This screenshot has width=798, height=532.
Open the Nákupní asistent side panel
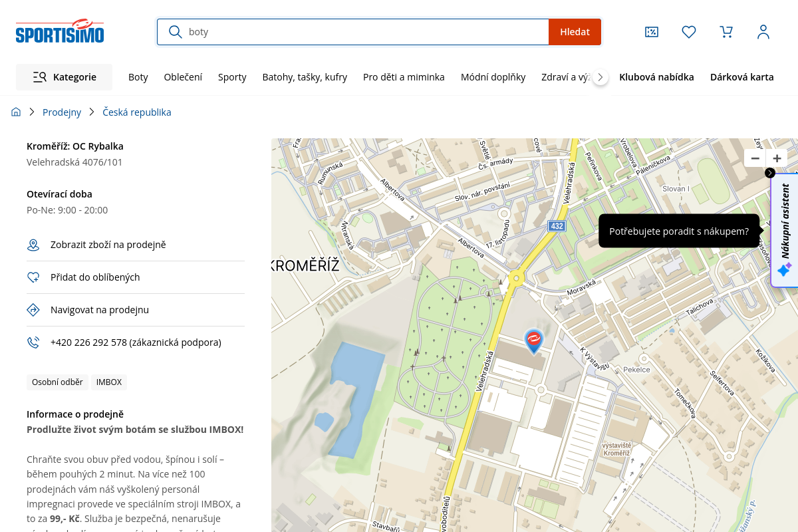click(x=785, y=230)
